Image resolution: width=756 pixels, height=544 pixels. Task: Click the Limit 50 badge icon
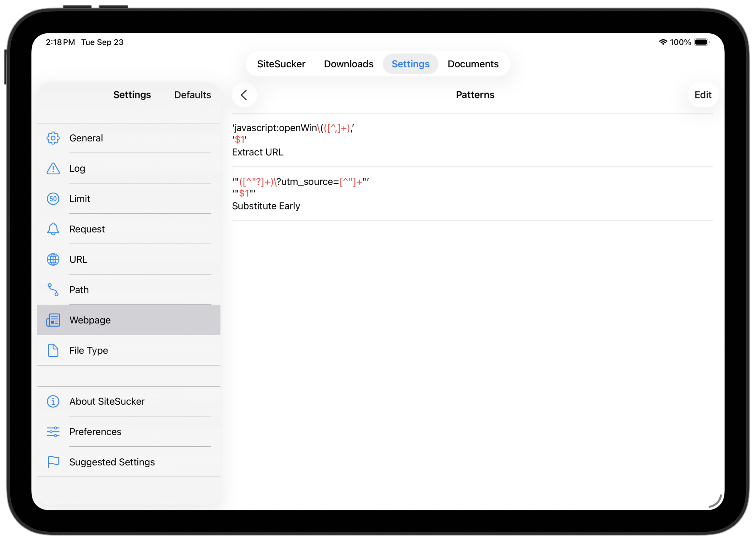click(53, 199)
